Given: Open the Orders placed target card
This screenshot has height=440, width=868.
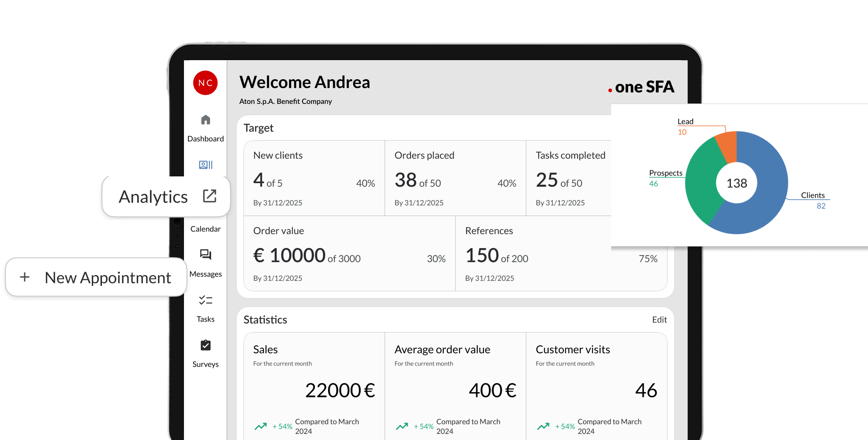Looking at the screenshot, I should pos(455,178).
